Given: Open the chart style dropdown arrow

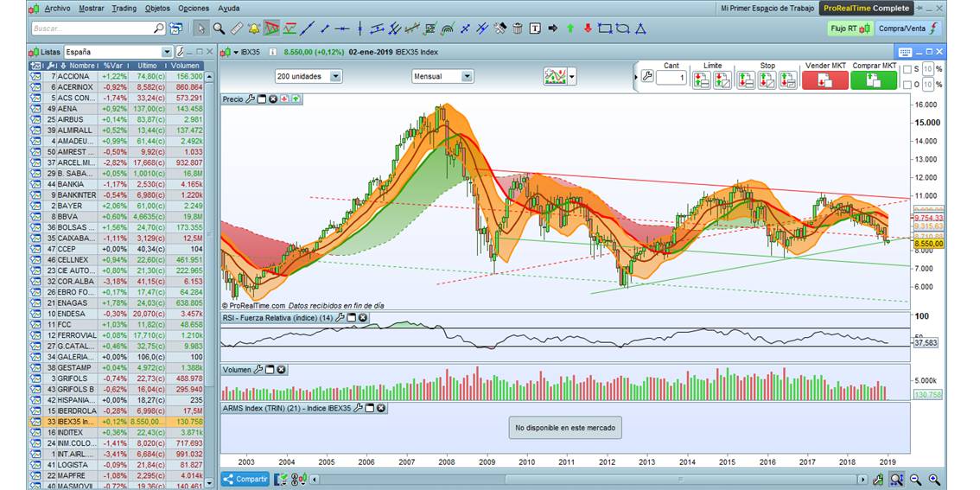Looking at the screenshot, I should tap(572, 77).
